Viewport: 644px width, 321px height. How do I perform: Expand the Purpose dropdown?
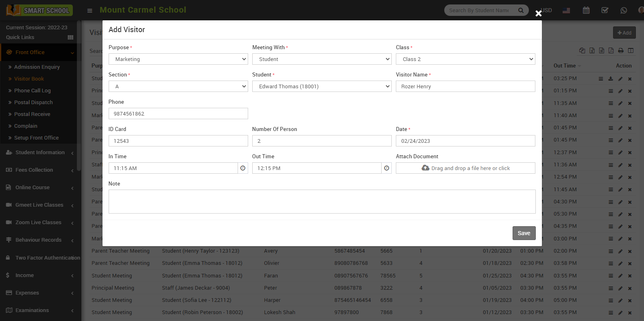pyautogui.click(x=178, y=59)
